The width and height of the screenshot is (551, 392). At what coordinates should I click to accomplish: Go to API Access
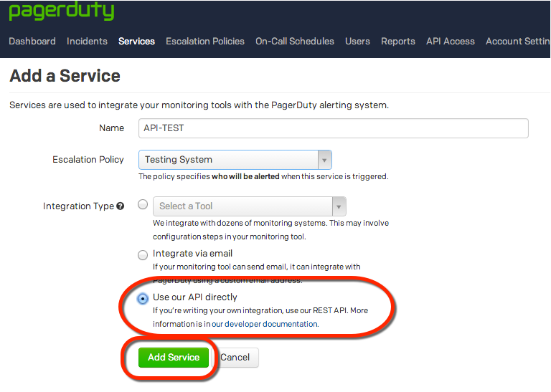point(450,42)
